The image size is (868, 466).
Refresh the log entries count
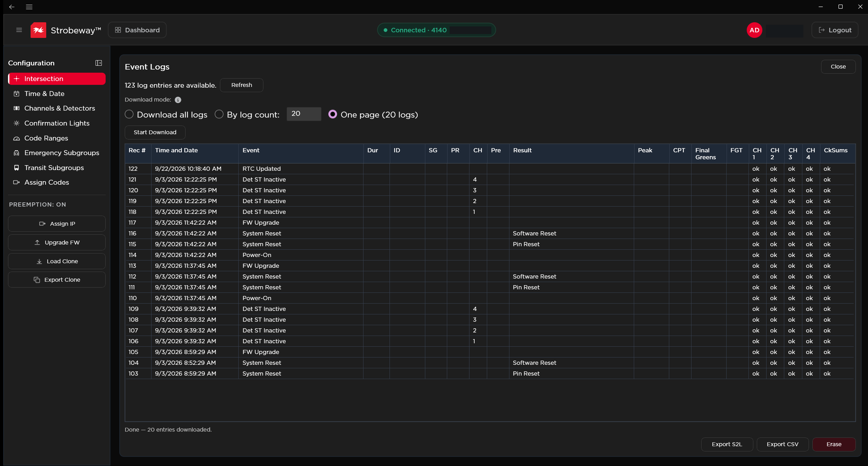tap(241, 85)
